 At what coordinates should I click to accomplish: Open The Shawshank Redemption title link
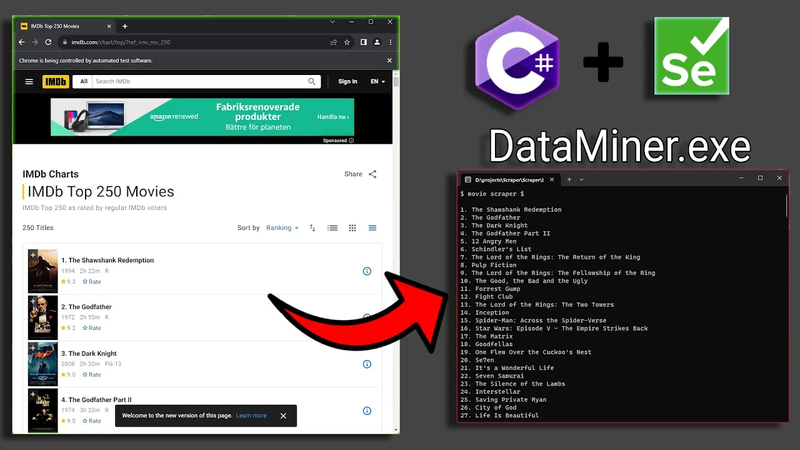108,260
